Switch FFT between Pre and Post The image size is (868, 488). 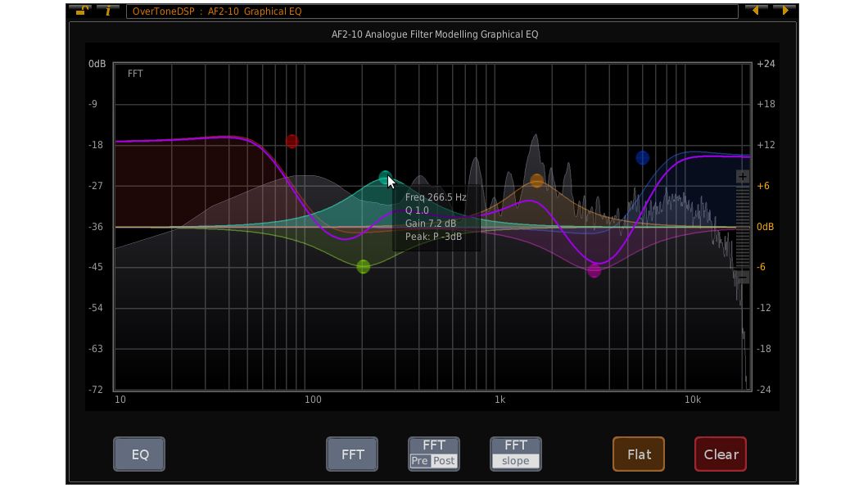(x=433, y=454)
